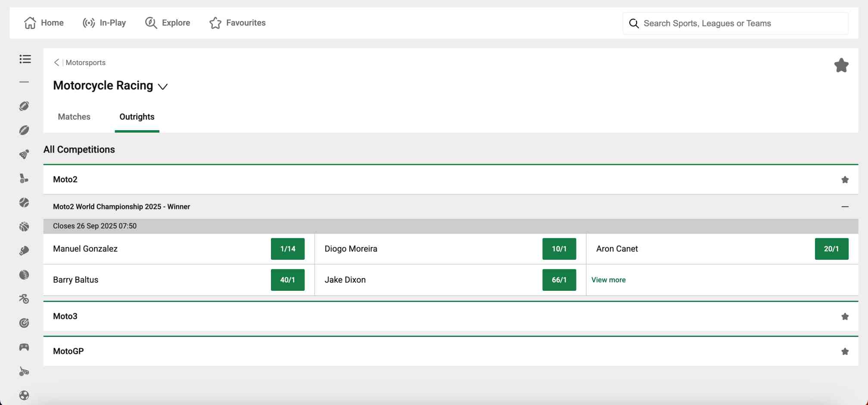The width and height of the screenshot is (868, 405).
Task: Click View more for Moto2 winner odds
Action: pyautogui.click(x=609, y=280)
